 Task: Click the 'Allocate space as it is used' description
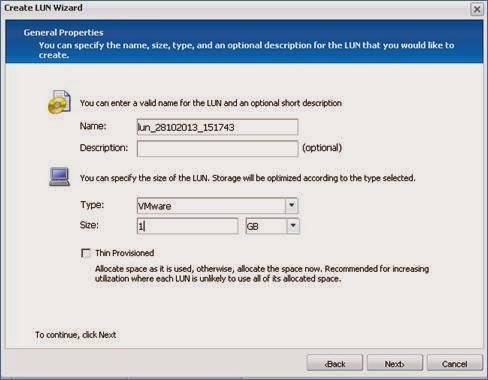(x=262, y=274)
